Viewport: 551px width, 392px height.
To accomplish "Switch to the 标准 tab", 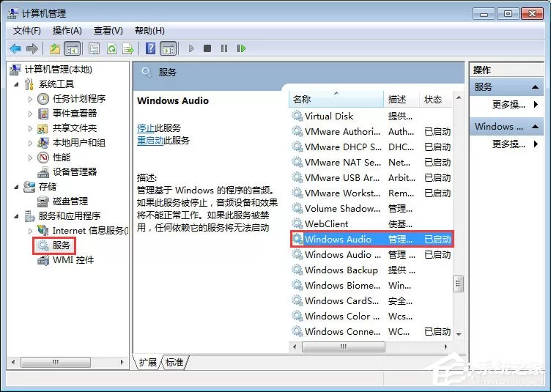I will tap(174, 362).
